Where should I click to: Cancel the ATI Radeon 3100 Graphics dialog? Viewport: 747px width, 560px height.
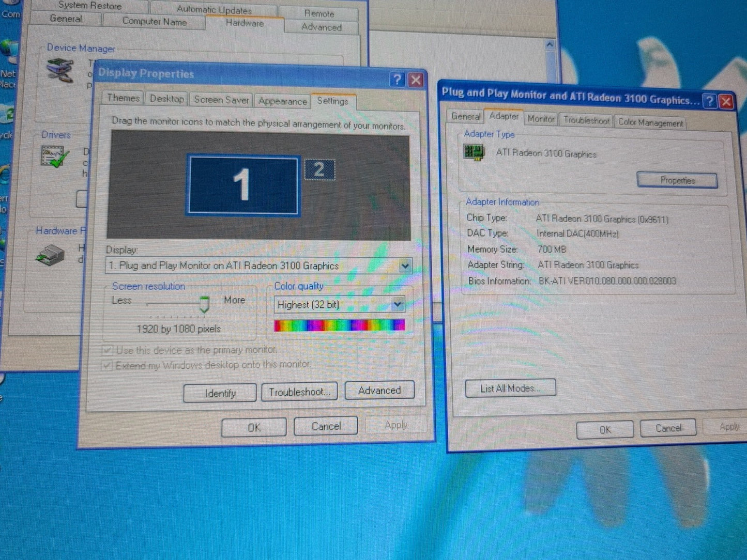(x=668, y=428)
